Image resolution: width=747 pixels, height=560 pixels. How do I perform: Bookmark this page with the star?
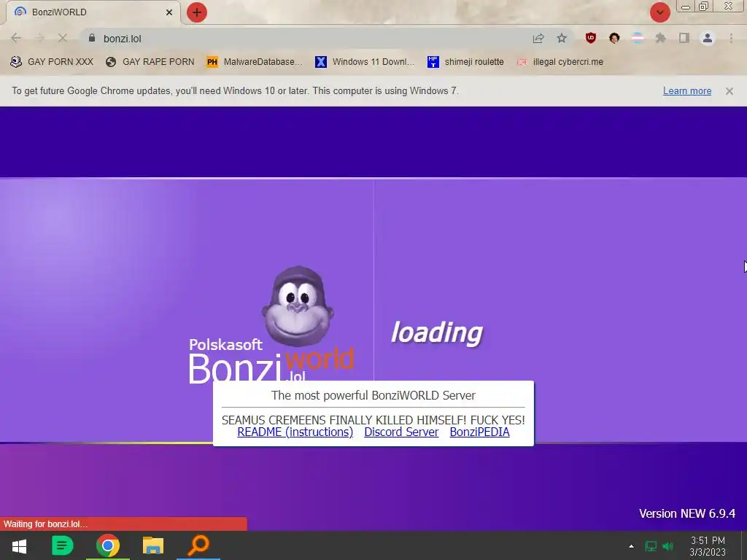562,38
